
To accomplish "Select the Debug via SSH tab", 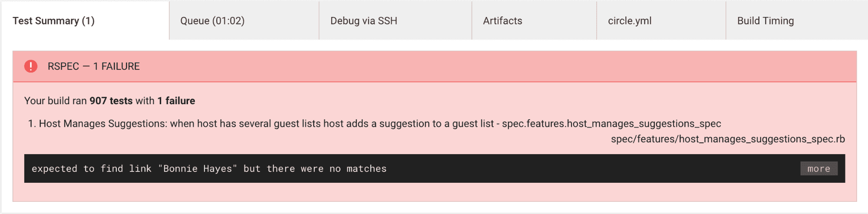I will (363, 21).
